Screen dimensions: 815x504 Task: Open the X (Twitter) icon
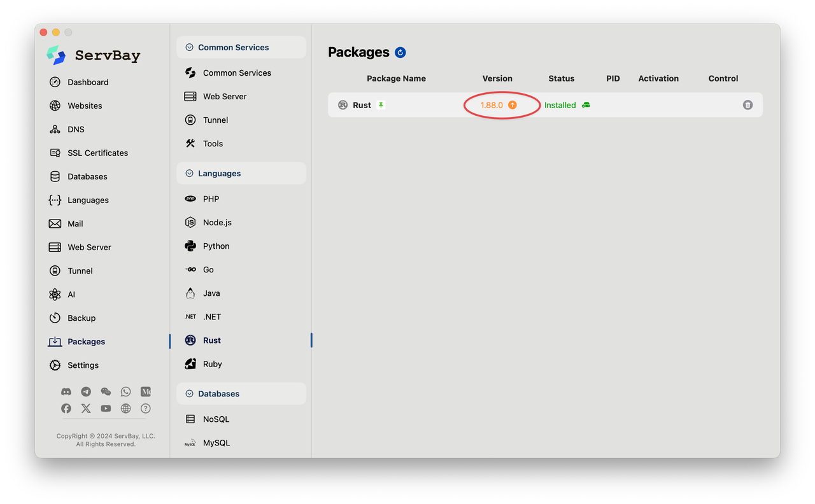(86, 409)
